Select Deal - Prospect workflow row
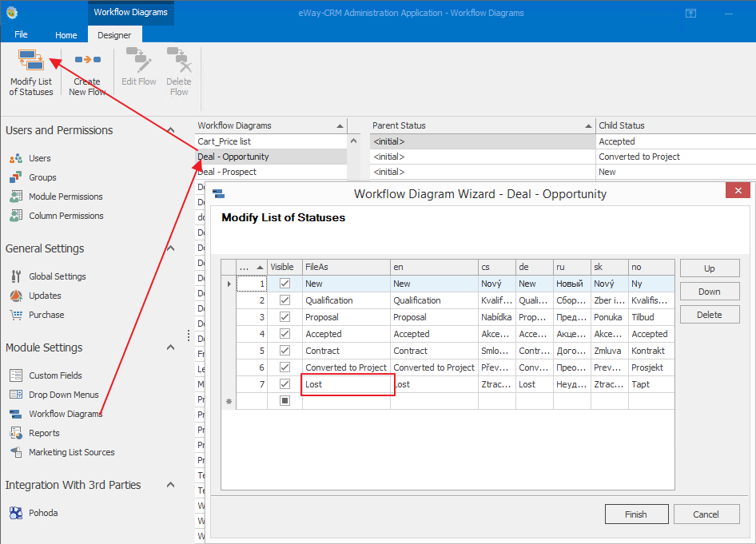The image size is (756, 544). (271, 172)
